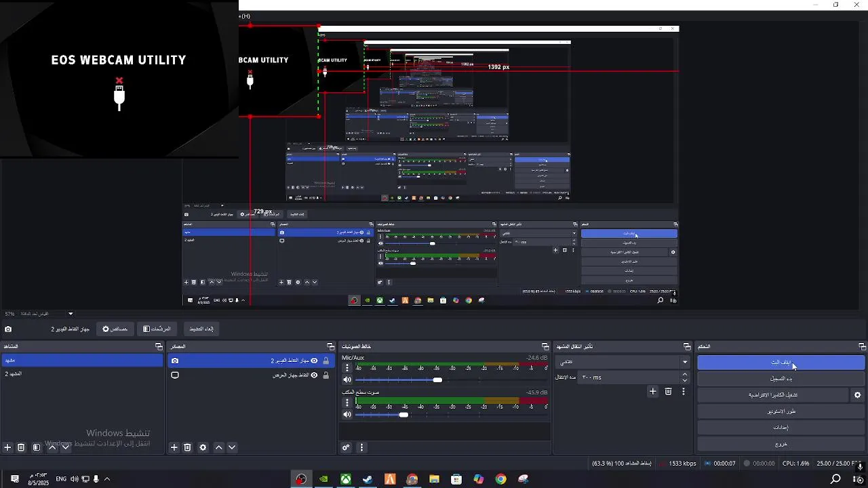Select the first scene مشهد
868x488 pixels.
[82, 361]
